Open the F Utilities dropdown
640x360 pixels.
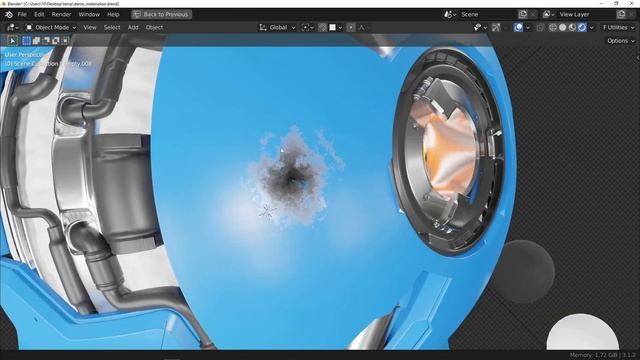pos(618,27)
